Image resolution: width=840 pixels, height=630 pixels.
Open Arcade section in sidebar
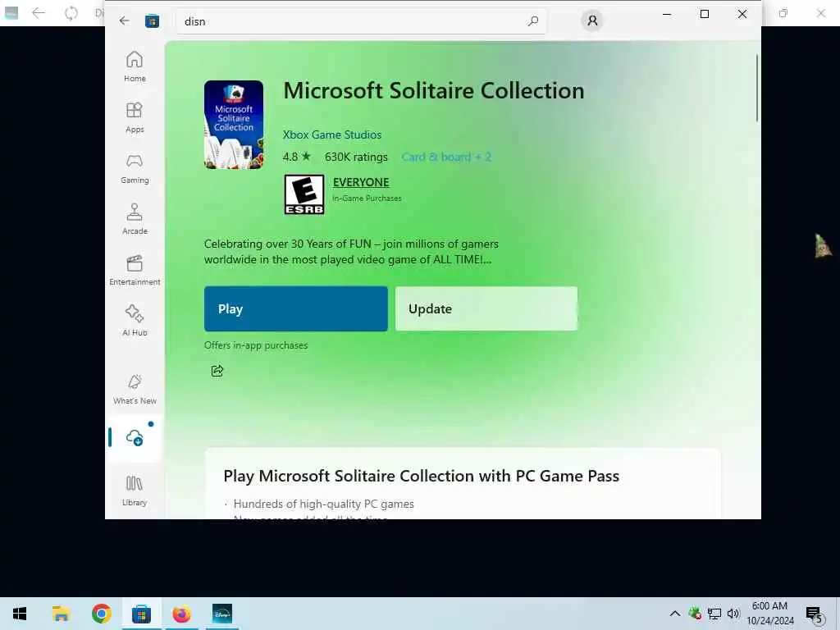click(x=135, y=219)
